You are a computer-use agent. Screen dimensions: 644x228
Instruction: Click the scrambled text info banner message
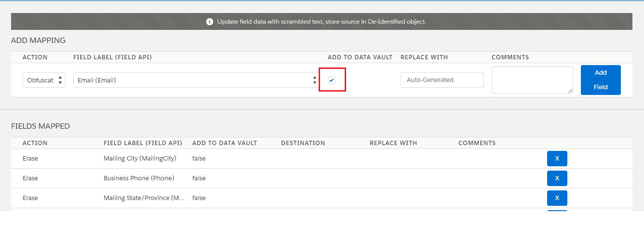(322, 22)
